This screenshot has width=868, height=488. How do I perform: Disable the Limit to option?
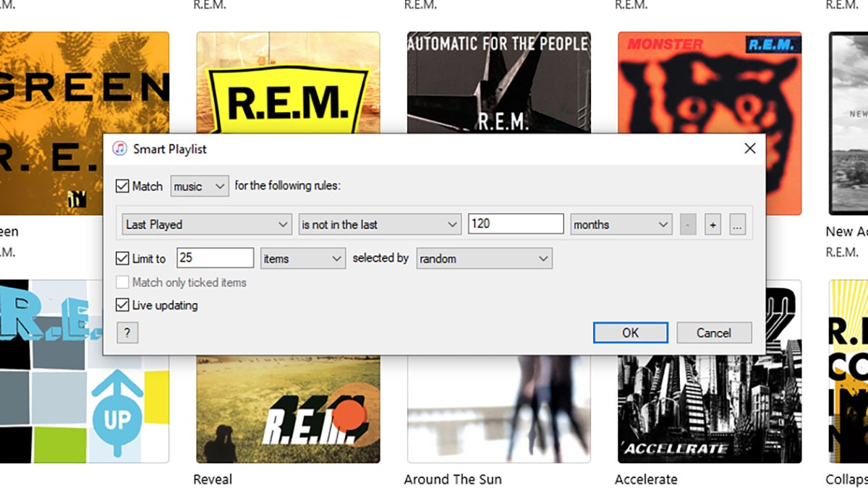123,258
